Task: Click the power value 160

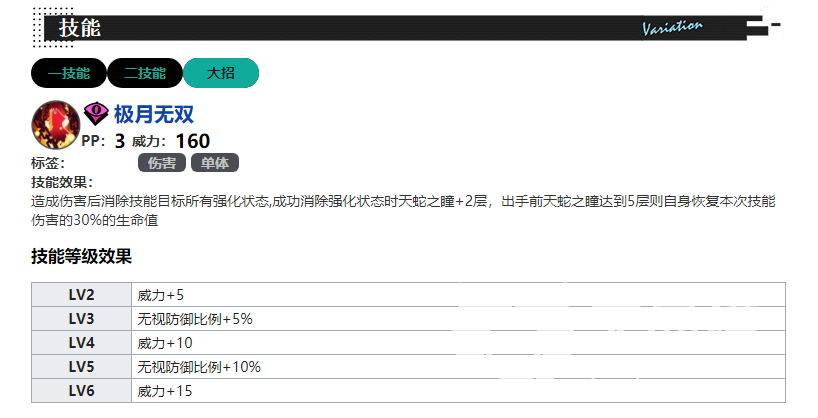Action: 192,141
